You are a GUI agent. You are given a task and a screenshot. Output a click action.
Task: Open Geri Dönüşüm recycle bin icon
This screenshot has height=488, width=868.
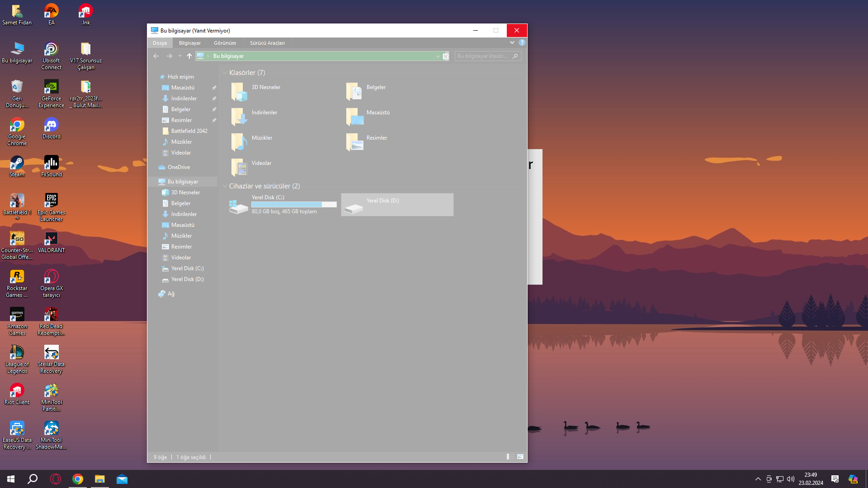pos(17,94)
